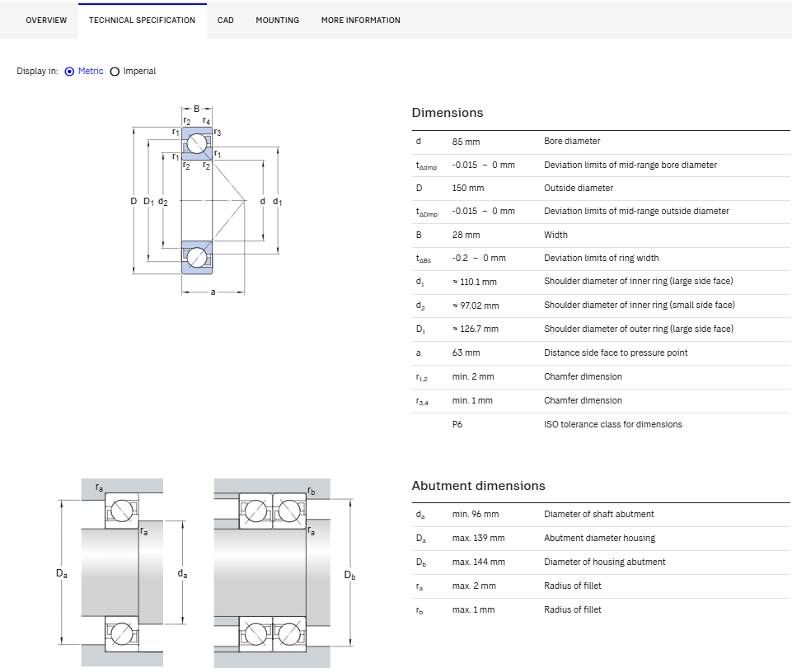Click Diameter of shaft abutment description
792x672 pixels.
point(598,515)
